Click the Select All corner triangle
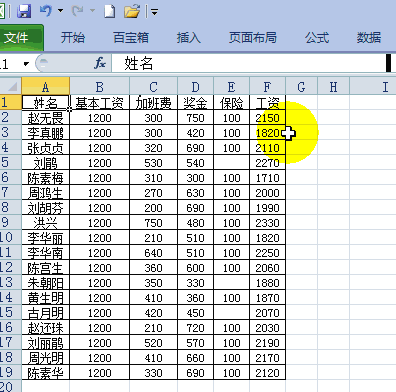 [x=11, y=86]
